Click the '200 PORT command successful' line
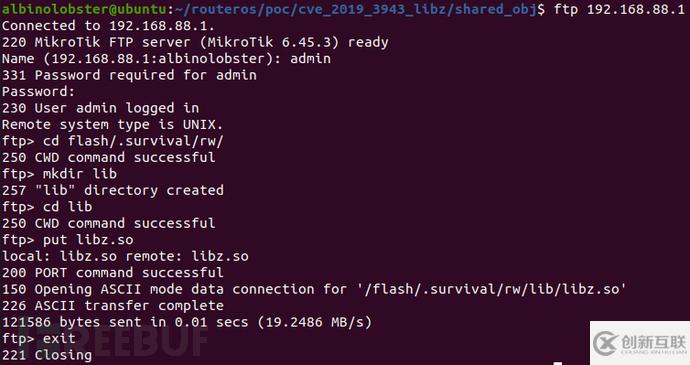The image size is (690, 365). tap(113, 273)
